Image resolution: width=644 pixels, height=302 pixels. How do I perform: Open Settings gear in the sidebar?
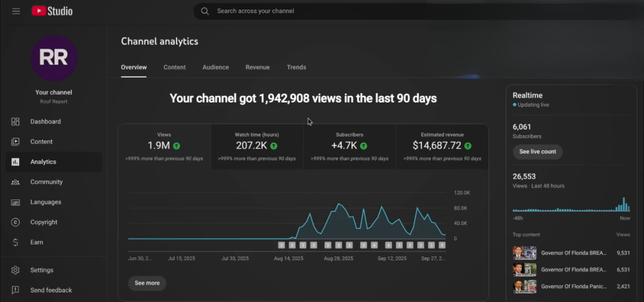[16, 270]
